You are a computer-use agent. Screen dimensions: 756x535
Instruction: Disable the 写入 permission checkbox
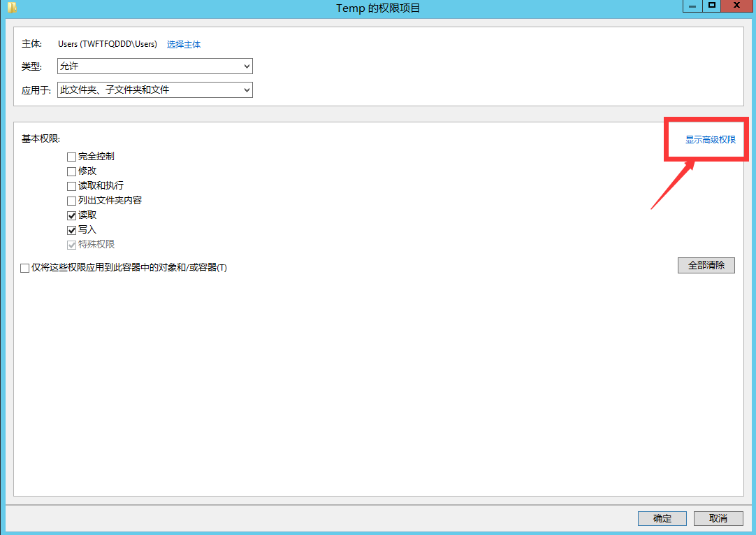pyautogui.click(x=71, y=230)
